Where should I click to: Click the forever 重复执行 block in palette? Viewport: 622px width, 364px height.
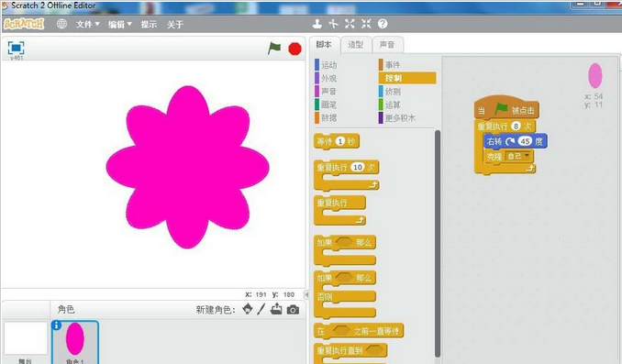tap(339, 210)
